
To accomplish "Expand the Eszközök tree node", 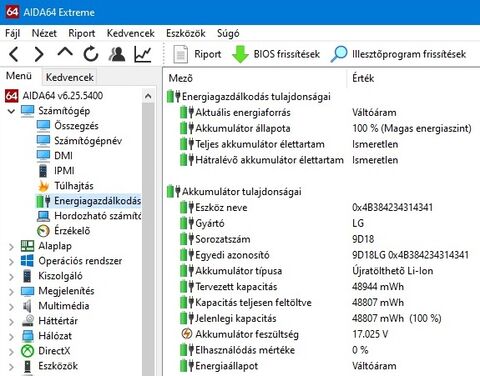I will pos(11,366).
